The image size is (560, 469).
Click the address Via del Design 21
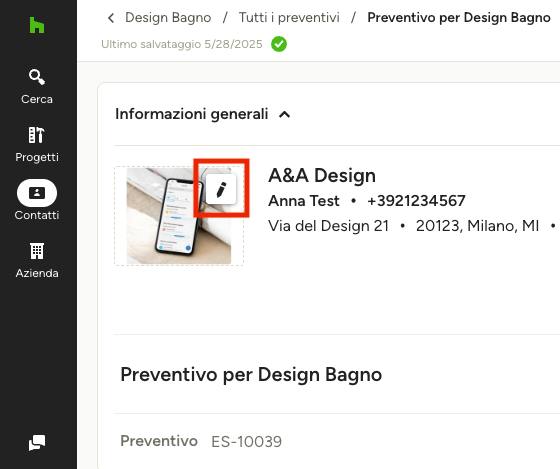tap(329, 226)
